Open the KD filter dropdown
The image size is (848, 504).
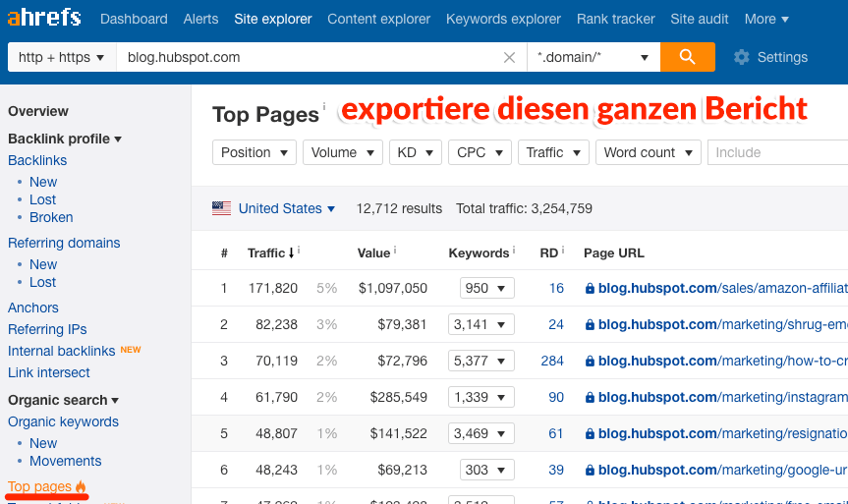tap(416, 152)
